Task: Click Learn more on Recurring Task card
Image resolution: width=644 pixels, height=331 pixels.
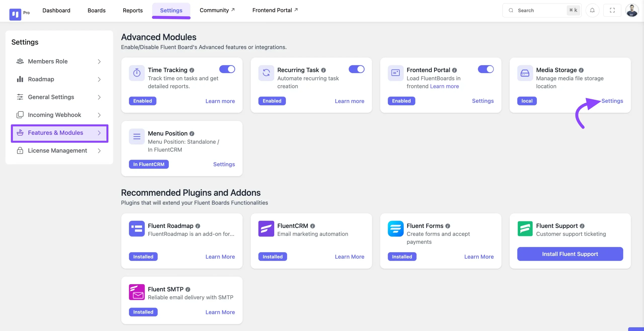Action: coord(349,101)
